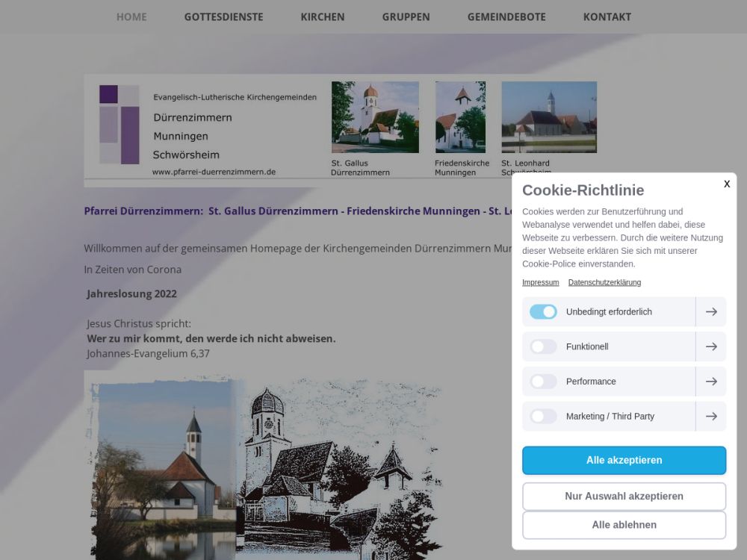Expand Performance details arrow
747x560 pixels.
pos(711,382)
